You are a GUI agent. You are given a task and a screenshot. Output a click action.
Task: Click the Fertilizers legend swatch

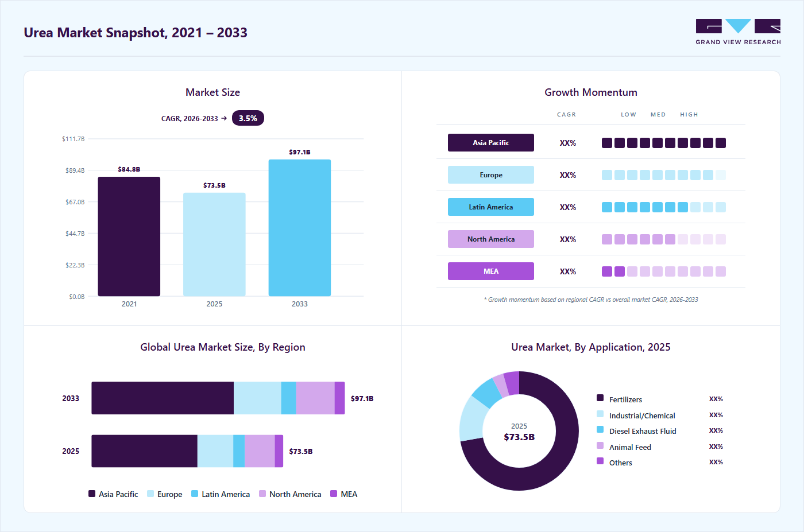coord(600,398)
